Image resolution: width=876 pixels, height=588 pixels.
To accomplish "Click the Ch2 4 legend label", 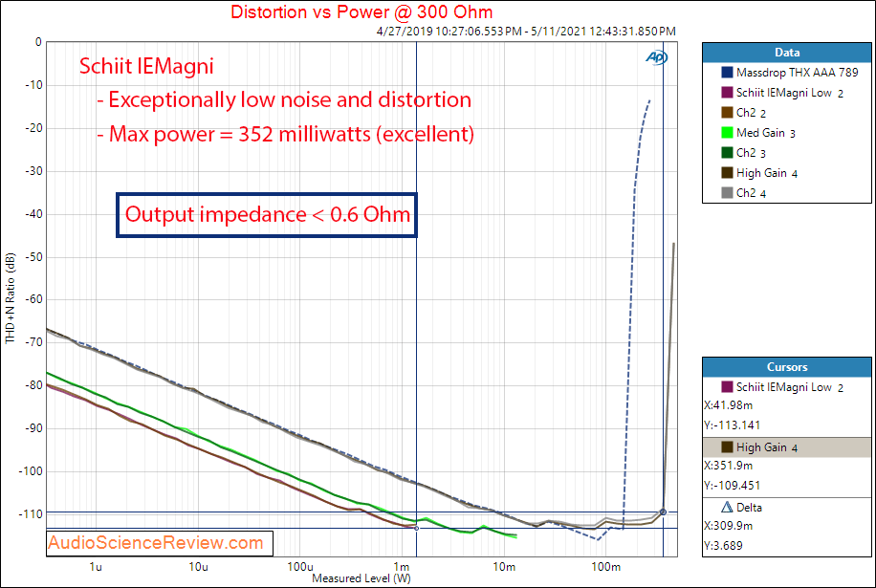I will tap(752, 193).
